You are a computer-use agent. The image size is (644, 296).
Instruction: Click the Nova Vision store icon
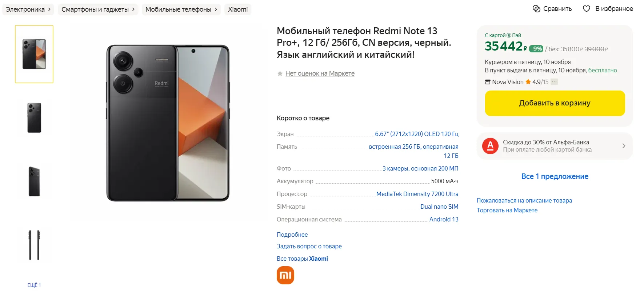(488, 82)
